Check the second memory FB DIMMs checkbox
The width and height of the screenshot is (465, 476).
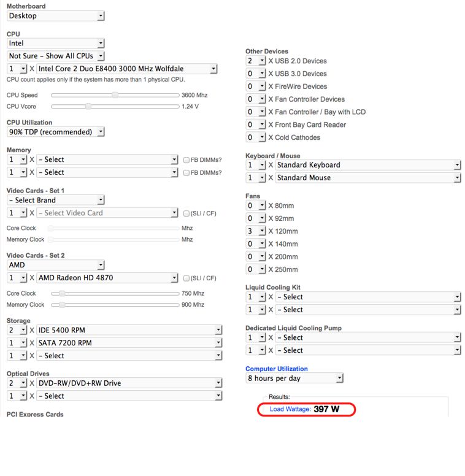pyautogui.click(x=186, y=173)
